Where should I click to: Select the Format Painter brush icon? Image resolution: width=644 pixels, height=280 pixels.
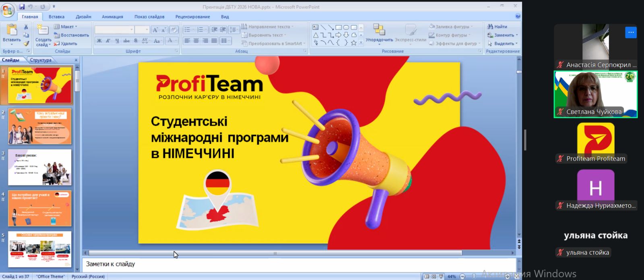26,43
